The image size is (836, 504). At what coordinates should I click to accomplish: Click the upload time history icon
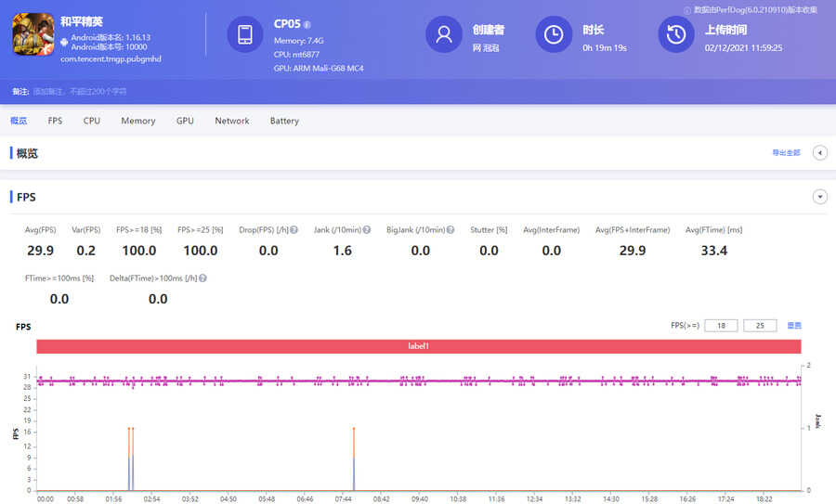click(x=676, y=34)
